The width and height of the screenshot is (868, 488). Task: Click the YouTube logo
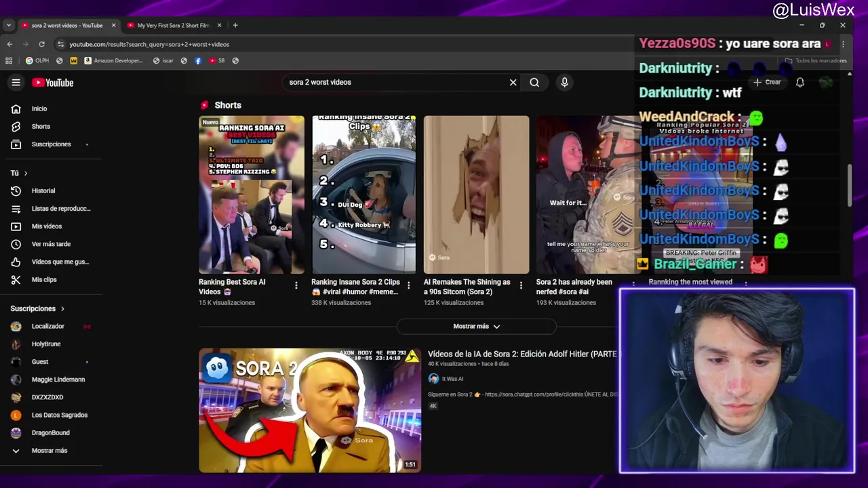tap(52, 83)
